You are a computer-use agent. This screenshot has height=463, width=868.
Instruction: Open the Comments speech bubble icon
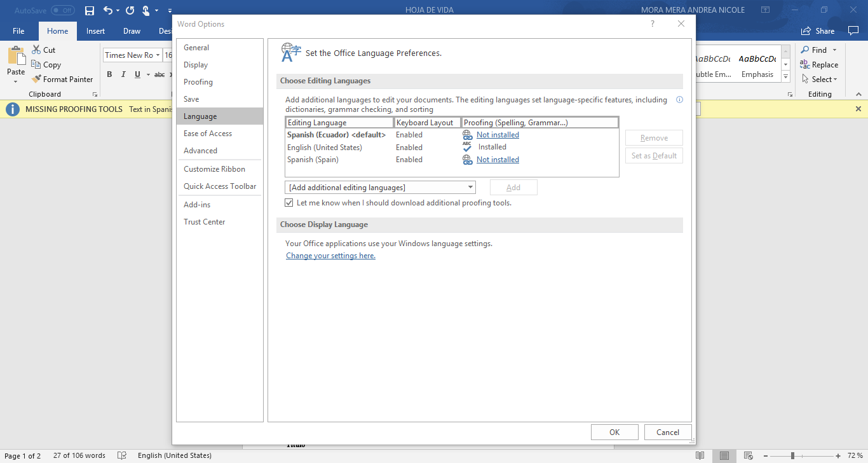pos(853,31)
